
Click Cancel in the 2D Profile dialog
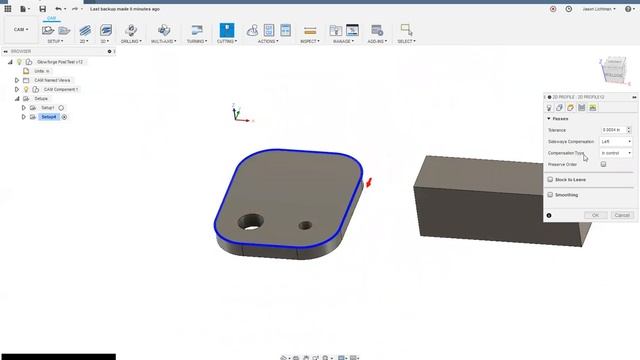click(x=622, y=215)
